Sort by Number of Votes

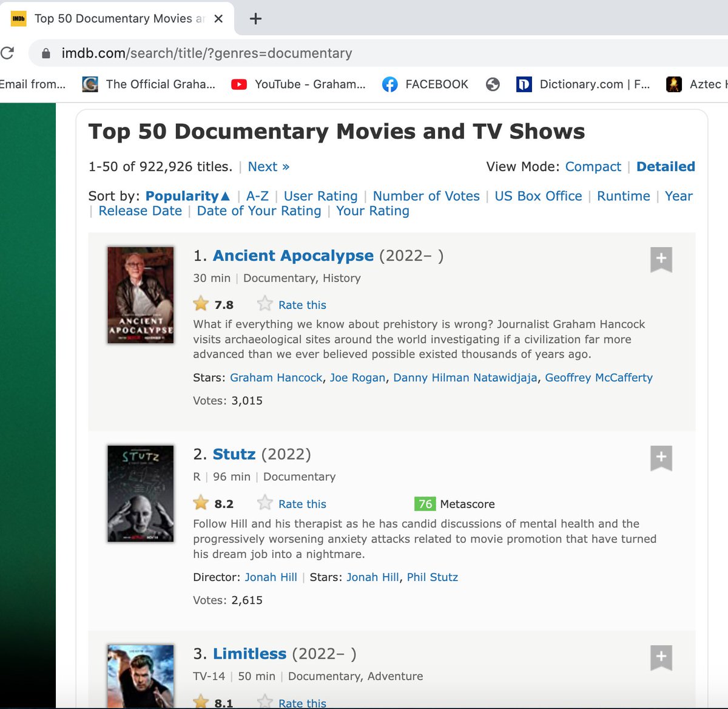426,196
